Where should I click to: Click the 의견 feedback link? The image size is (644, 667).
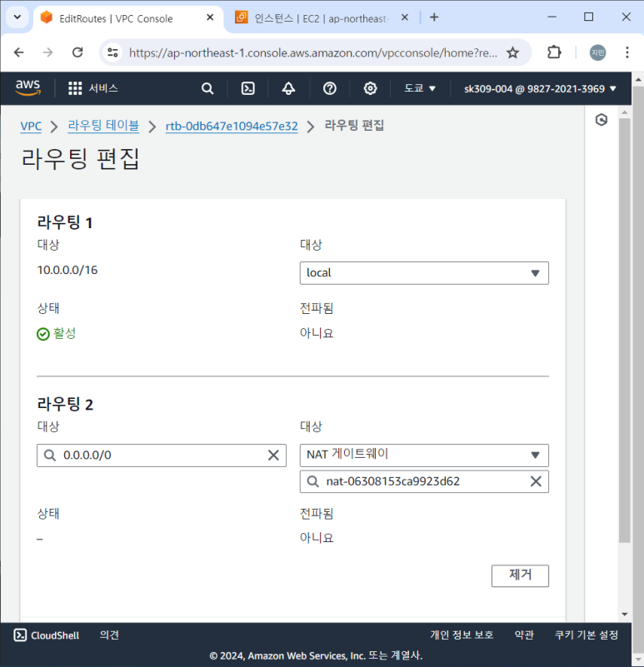coord(109,635)
